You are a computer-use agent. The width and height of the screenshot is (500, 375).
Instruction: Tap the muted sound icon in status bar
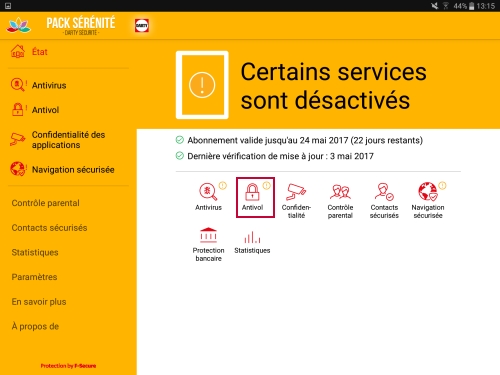(434, 6)
